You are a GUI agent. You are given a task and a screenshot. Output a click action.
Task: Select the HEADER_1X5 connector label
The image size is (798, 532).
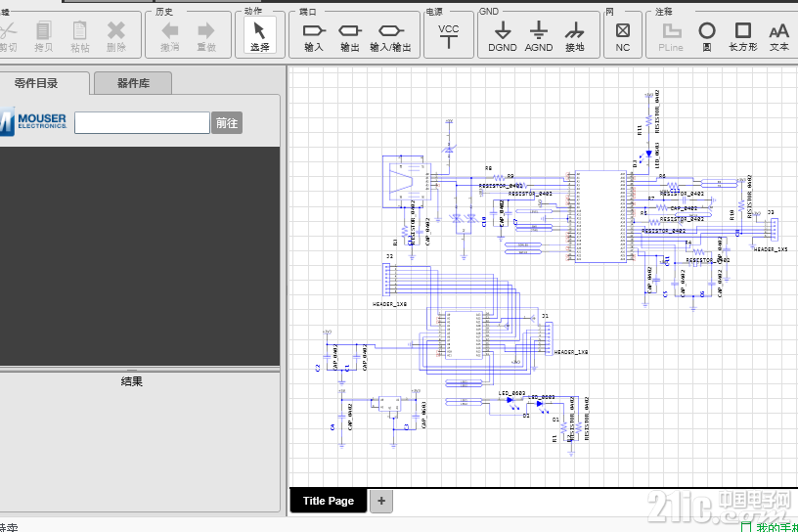tap(771, 249)
